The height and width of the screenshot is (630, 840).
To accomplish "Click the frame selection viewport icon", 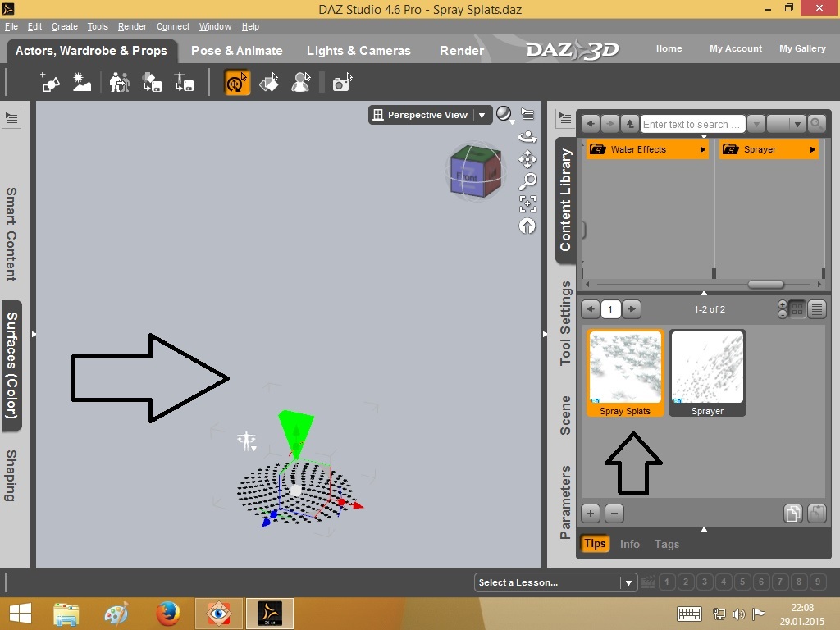I will point(527,203).
